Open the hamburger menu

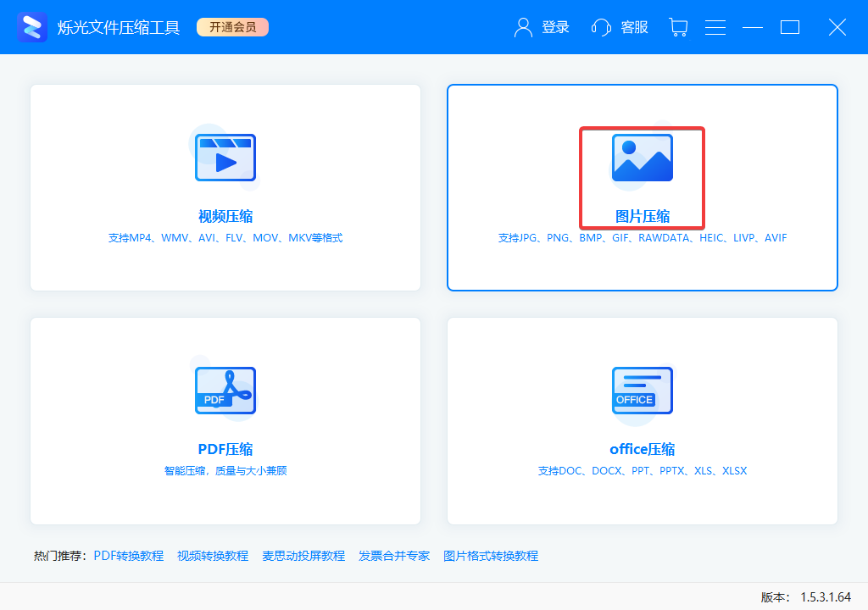pyautogui.click(x=715, y=27)
